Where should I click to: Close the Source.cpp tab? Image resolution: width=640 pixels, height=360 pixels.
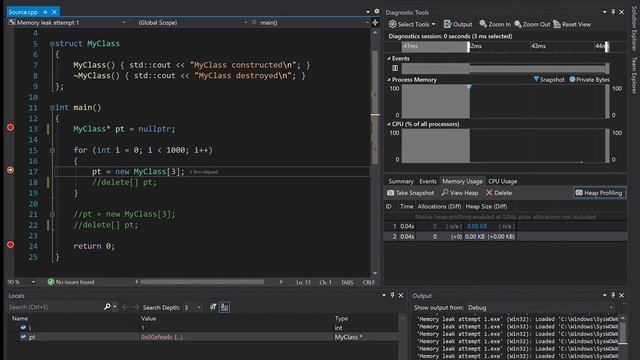click(54, 12)
